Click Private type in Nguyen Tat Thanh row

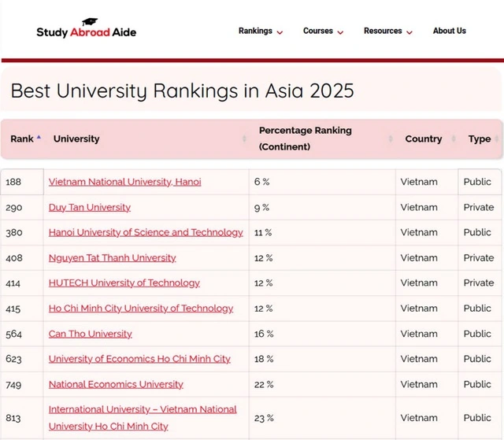479,257
